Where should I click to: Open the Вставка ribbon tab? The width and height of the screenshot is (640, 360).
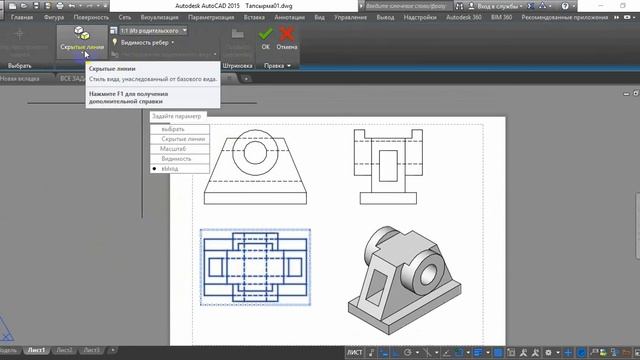[254, 17]
